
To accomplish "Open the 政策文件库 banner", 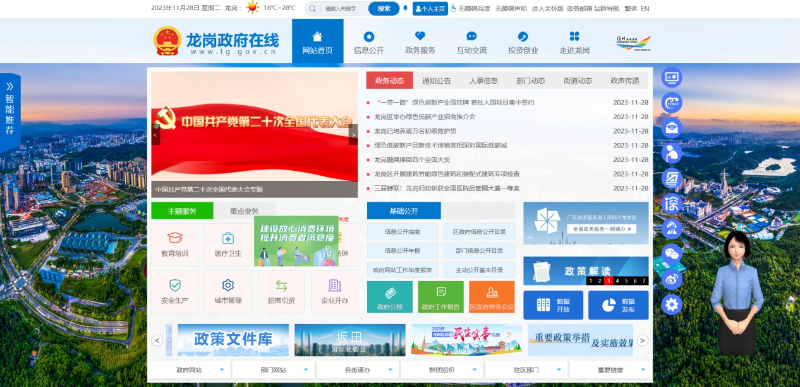I will [x=233, y=340].
